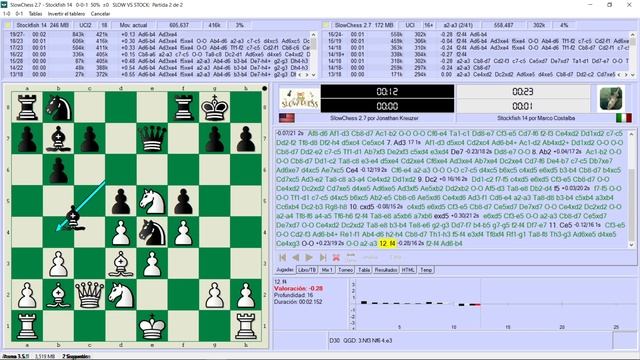The width and height of the screenshot is (640, 360).
Task: Switch to the Temp tab
Action: pos(426,270)
